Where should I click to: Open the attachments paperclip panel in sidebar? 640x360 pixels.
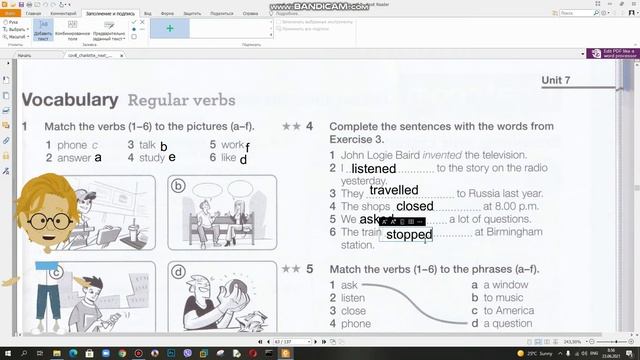[6, 141]
